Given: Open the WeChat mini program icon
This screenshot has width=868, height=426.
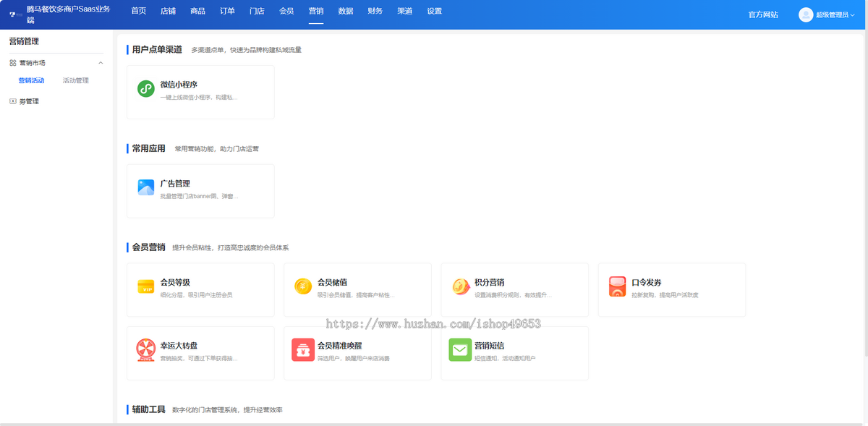Looking at the screenshot, I should (145, 89).
